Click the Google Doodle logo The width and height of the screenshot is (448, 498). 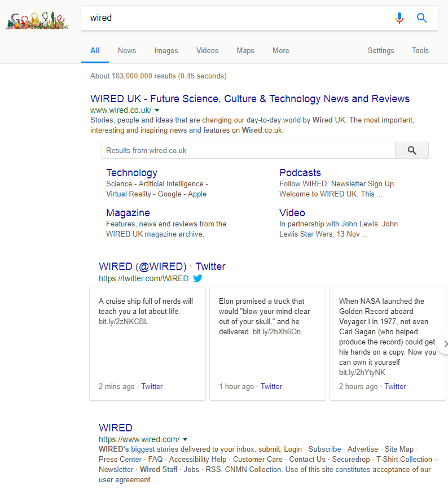tap(37, 20)
